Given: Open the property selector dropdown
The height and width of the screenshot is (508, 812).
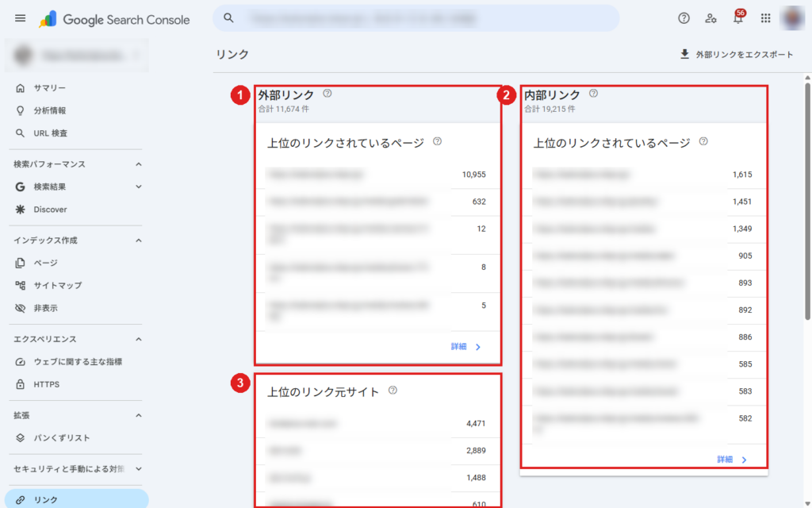Looking at the screenshot, I should (77, 55).
